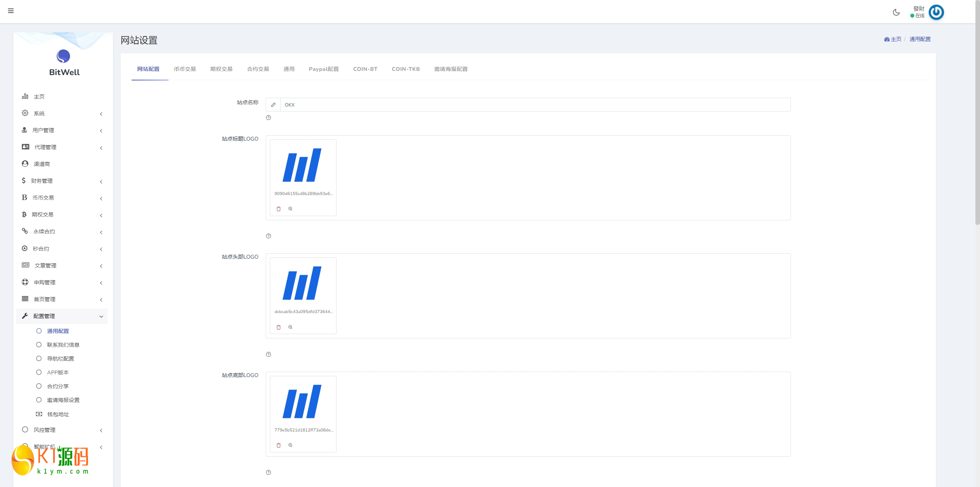Preview the 站点标题LOGO image with magnifier
The image size is (980, 487).
point(291,209)
